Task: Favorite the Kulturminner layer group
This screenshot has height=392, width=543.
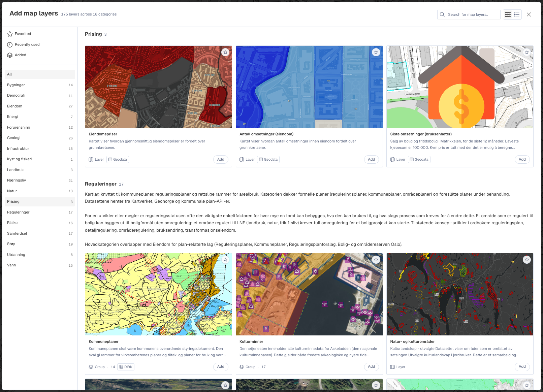Action: click(376, 260)
